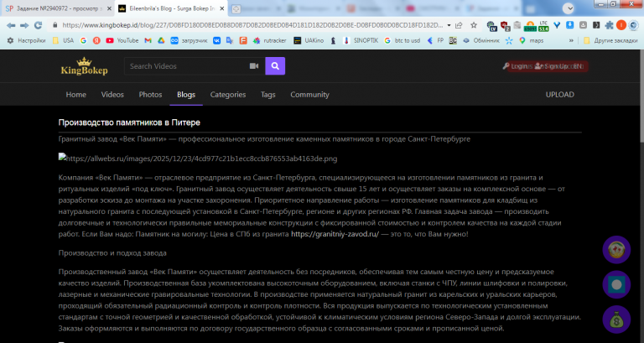Image resolution: width=644 pixels, height=343 pixels.
Task: Show hidden bookmarks with the double chevron
Action: (x=571, y=40)
